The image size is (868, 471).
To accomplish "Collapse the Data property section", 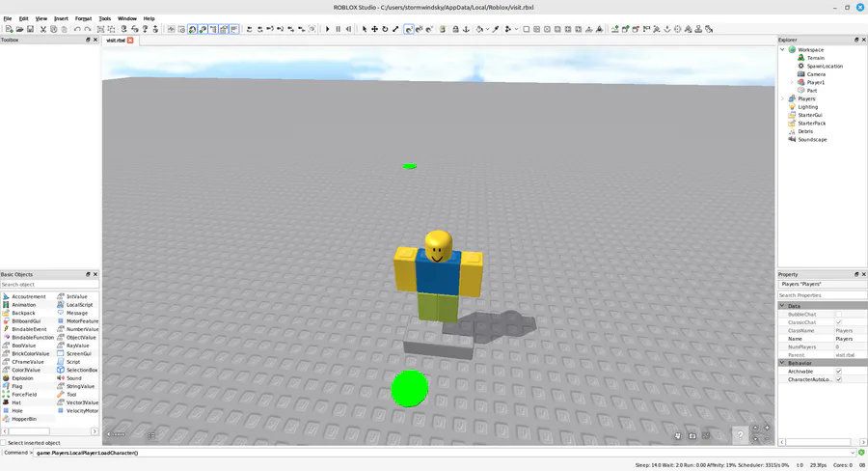I will coord(782,306).
